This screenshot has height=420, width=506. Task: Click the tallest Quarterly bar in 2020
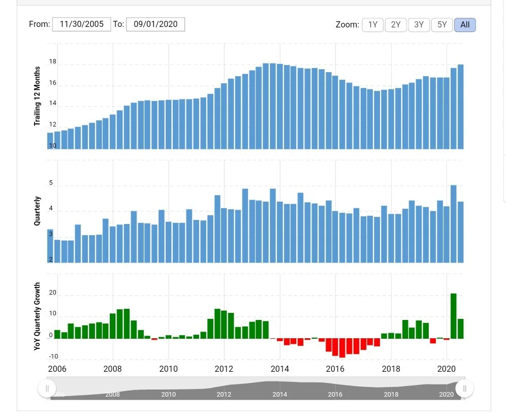[453, 224]
